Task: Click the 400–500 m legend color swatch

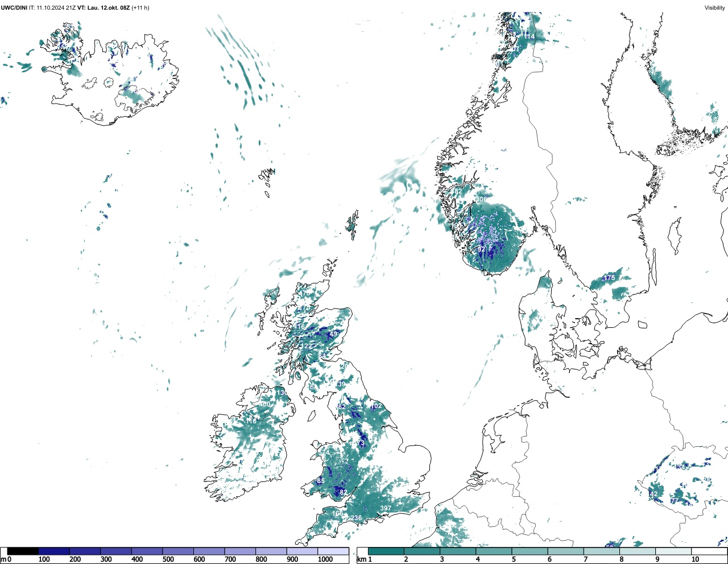Action: (147, 551)
